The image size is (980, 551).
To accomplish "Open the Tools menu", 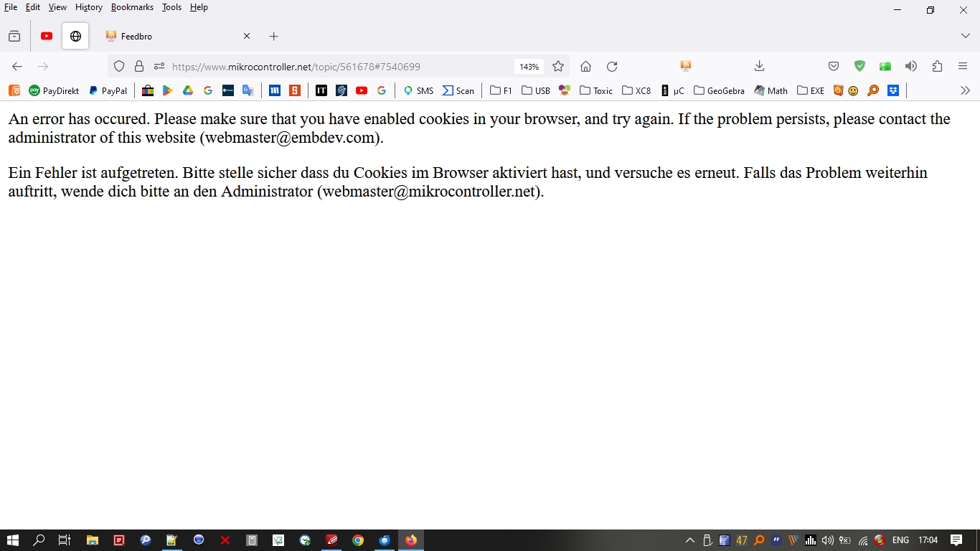I will click(x=171, y=7).
